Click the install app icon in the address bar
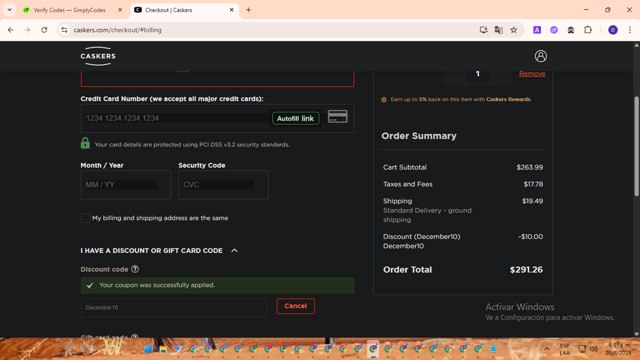The image size is (640, 360). (x=483, y=30)
